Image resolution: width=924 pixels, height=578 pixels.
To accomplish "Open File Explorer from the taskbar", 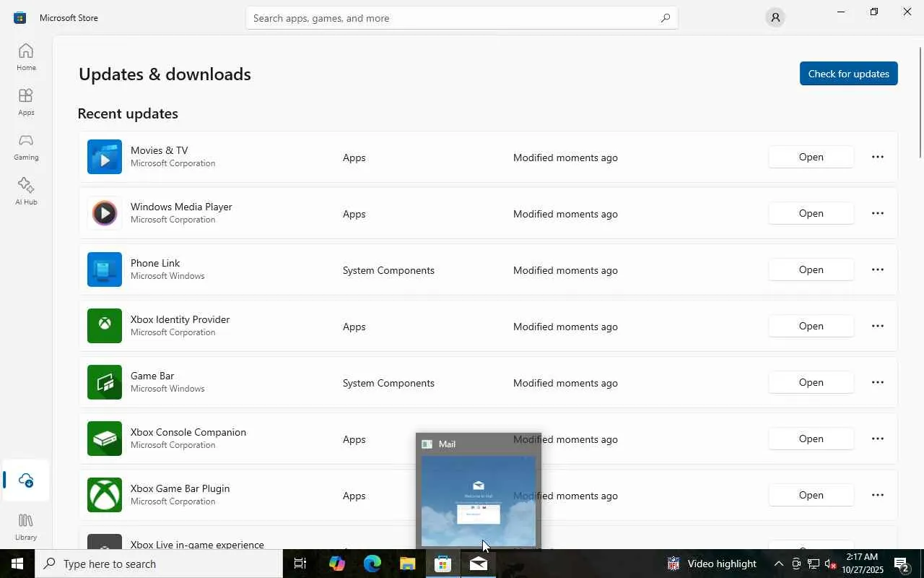I will pos(408,564).
